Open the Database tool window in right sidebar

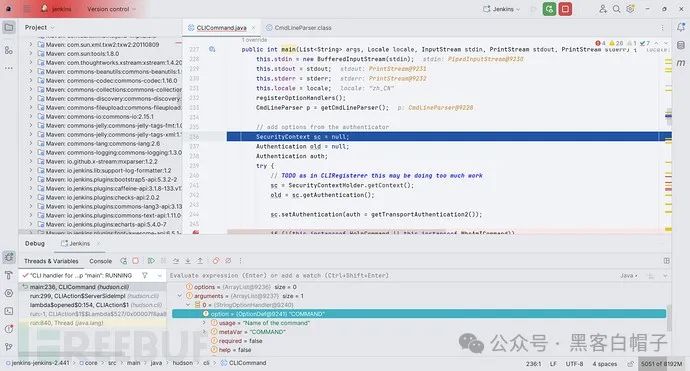point(681,45)
